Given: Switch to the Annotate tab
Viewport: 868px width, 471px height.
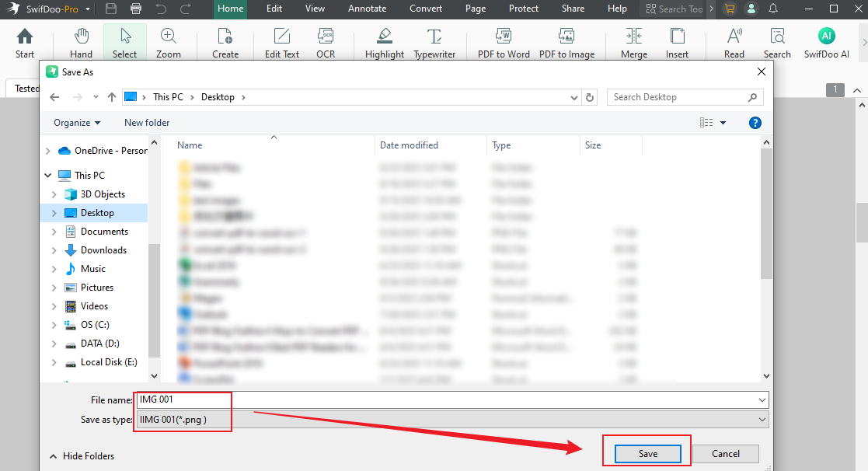Looking at the screenshot, I should 368,9.
